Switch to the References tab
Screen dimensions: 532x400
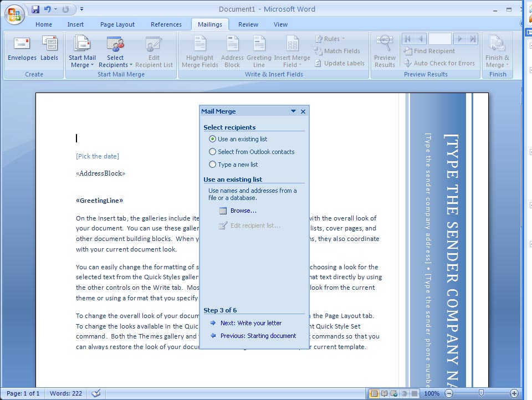166,24
